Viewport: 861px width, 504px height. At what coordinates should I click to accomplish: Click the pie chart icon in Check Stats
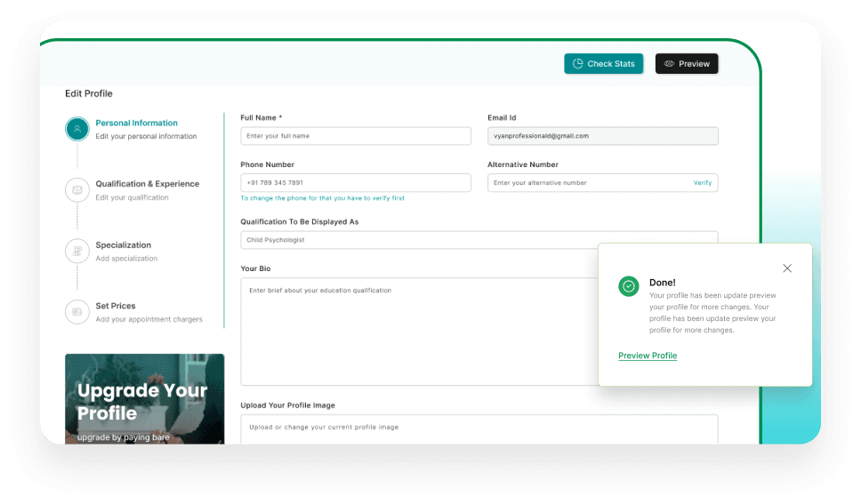point(578,64)
